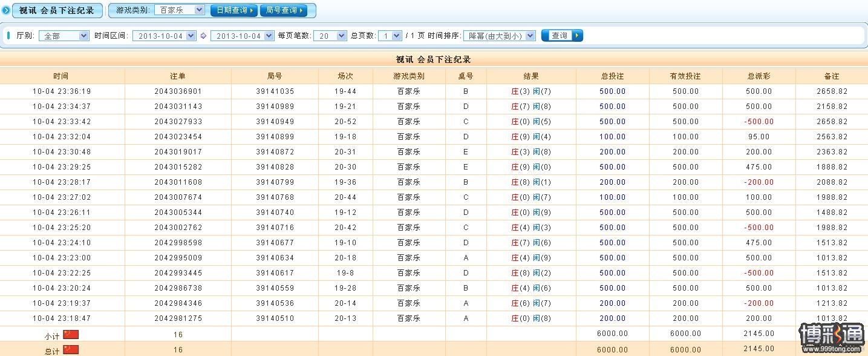Click the arrow icon between the two dates
The image size is (868, 356).
click(203, 36)
